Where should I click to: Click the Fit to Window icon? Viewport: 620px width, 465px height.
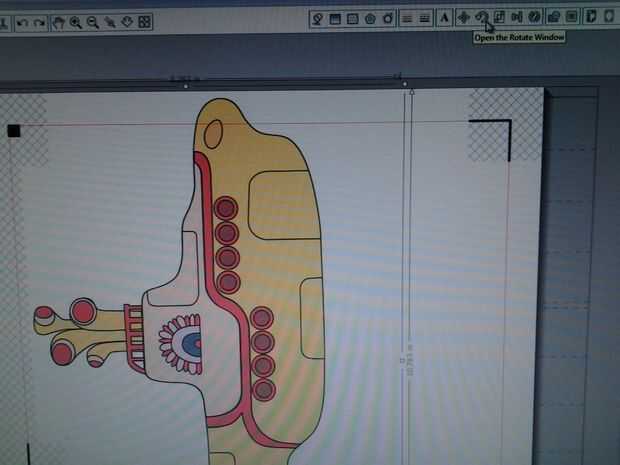(x=145, y=21)
